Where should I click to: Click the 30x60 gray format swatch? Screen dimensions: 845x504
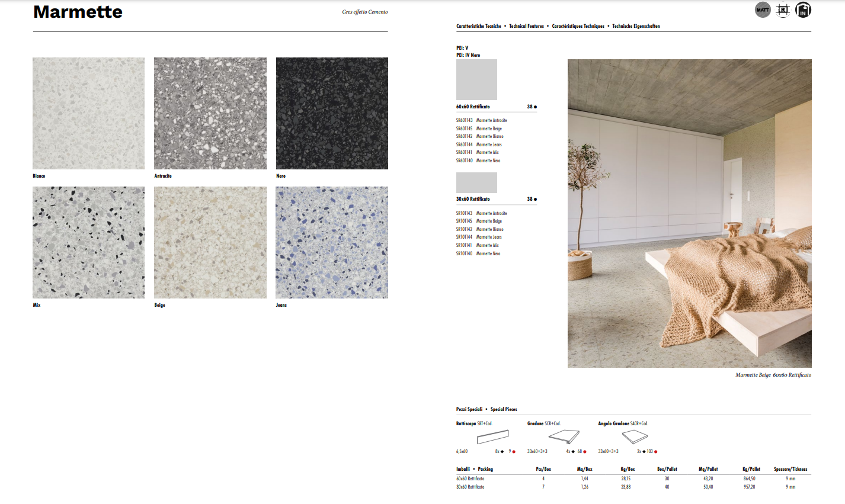point(476,182)
